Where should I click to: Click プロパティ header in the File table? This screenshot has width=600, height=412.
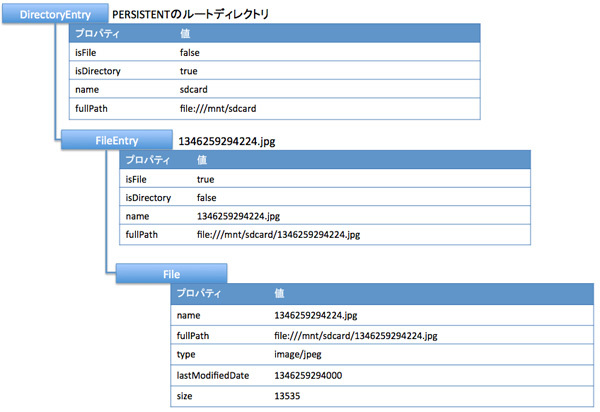pyautogui.click(x=199, y=293)
